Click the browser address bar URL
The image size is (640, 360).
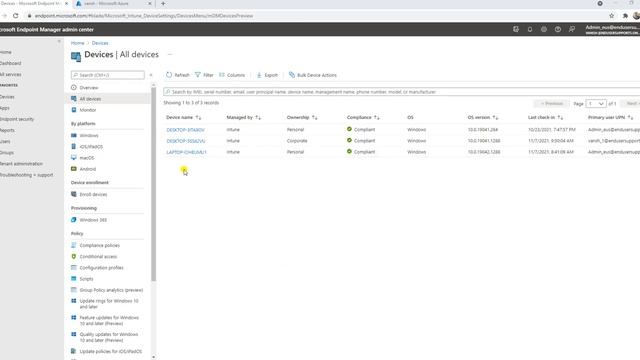[x=144, y=16]
